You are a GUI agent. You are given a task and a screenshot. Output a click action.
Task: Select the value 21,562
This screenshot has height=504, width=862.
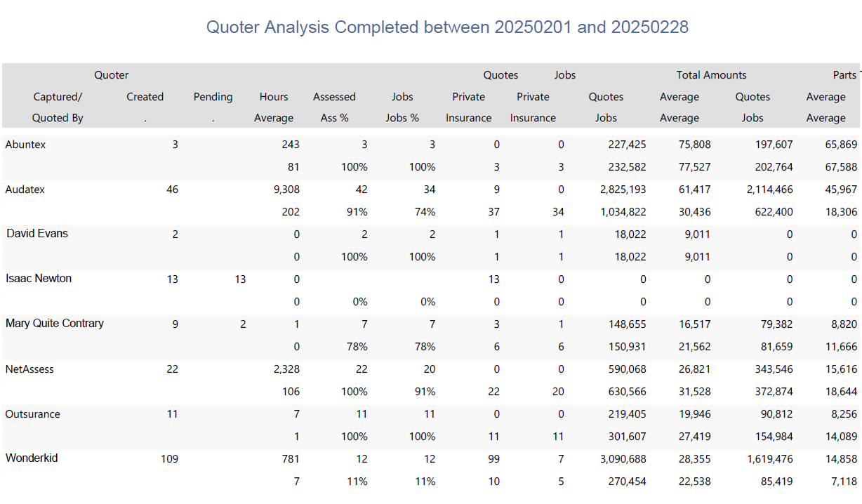pos(695,347)
